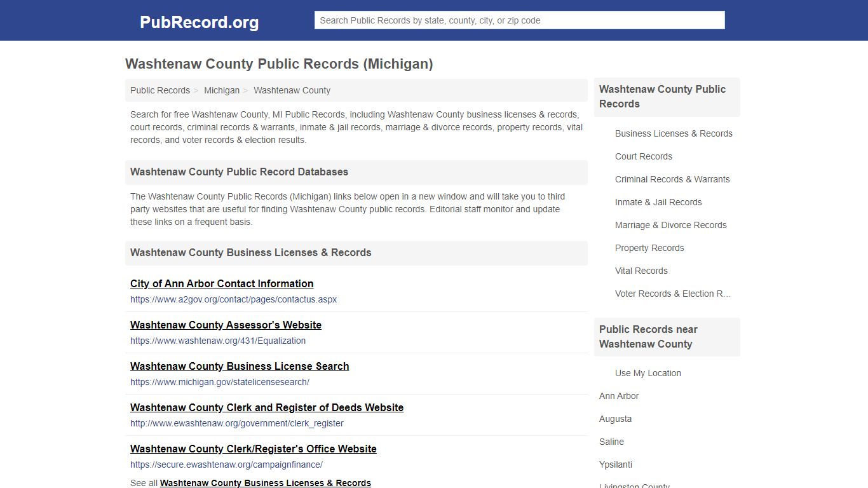Screen dimensions: 868x488
Task: Open Clerk/Register's Office Website link
Action: [254, 449]
